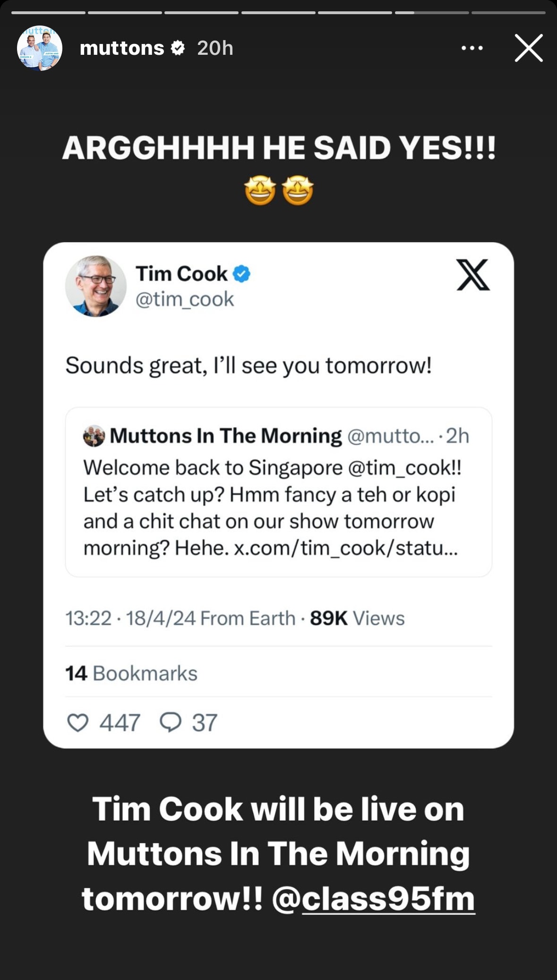This screenshot has height=980, width=557.
Task: Tap the muttons verified badge
Action: click(x=178, y=48)
